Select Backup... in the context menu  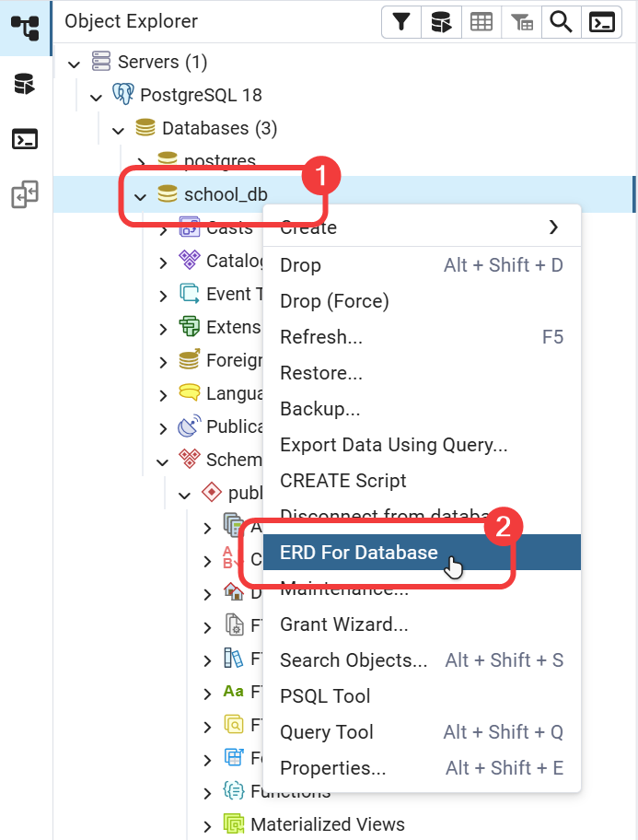click(x=319, y=409)
